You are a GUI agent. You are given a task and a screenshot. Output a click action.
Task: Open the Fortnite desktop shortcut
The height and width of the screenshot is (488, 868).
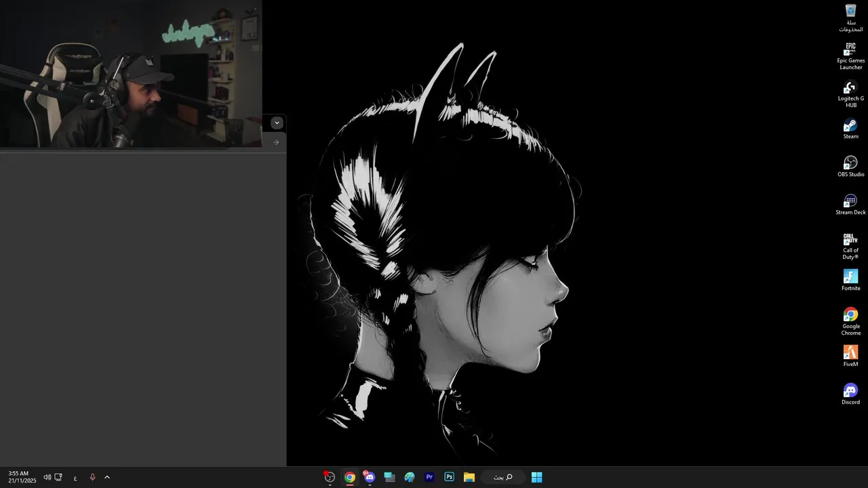coord(850,281)
